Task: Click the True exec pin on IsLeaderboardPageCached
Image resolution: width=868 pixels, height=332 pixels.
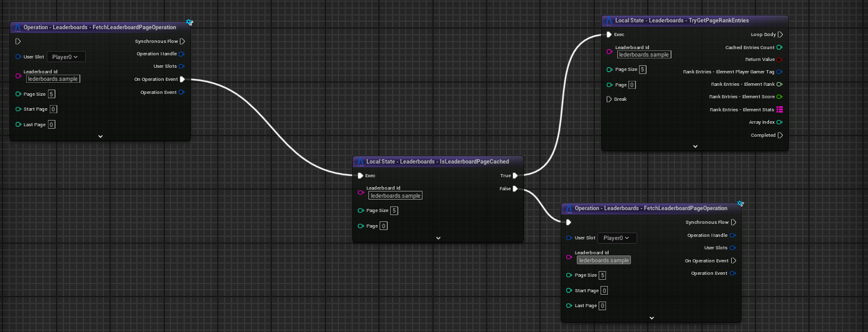Action: click(x=515, y=176)
